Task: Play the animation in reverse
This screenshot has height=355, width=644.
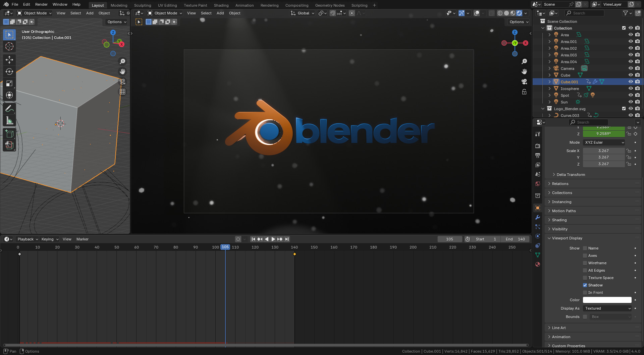Action: click(x=267, y=239)
